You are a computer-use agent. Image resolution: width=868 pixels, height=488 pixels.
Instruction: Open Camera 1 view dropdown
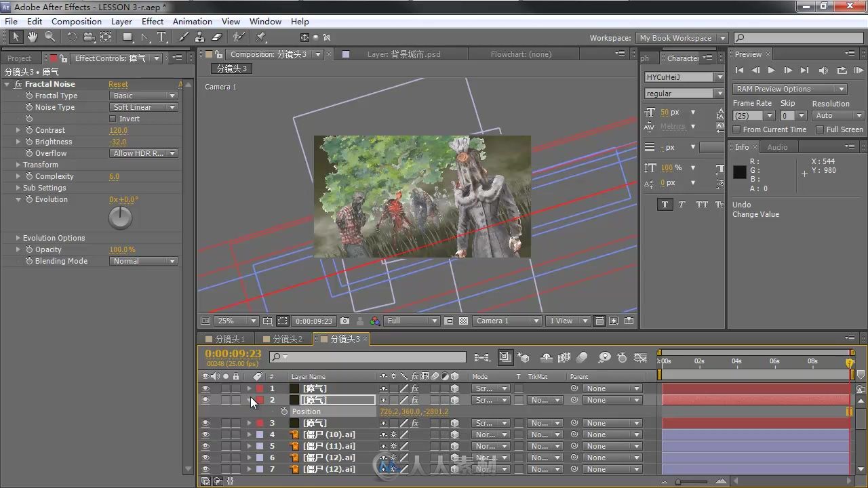[x=507, y=321]
